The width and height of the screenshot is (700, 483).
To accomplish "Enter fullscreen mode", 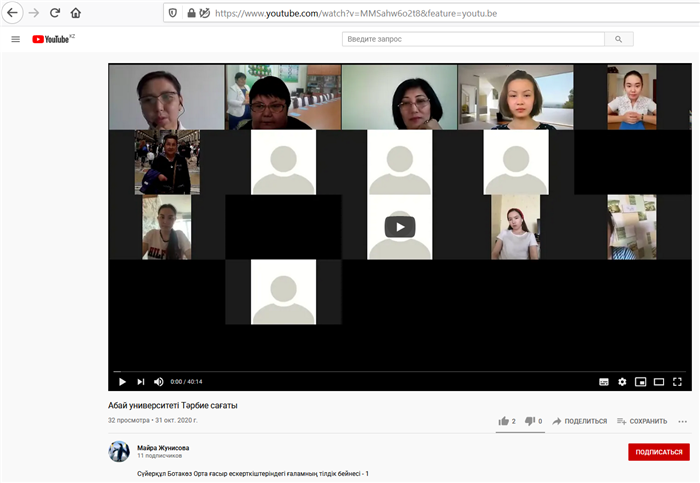I will tap(677, 381).
